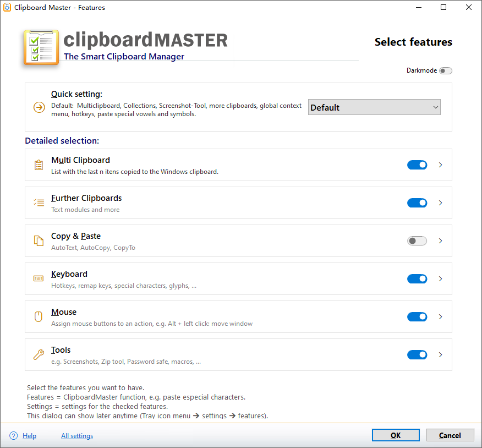Expand Copy & Paste settings chevron
The height and width of the screenshot is (448, 482).
[x=440, y=241]
